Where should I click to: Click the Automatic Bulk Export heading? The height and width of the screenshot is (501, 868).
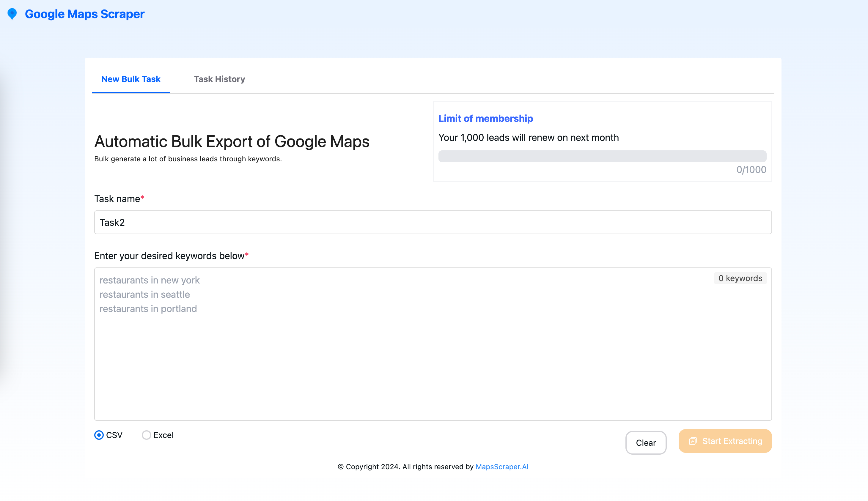click(232, 141)
